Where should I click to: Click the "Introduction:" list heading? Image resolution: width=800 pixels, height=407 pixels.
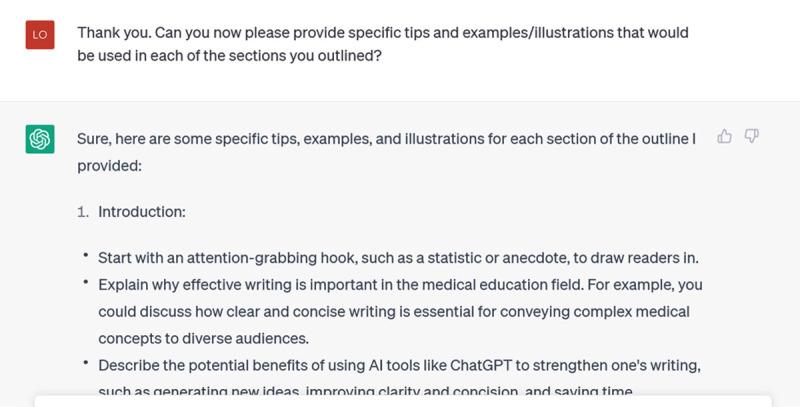pyautogui.click(x=141, y=213)
